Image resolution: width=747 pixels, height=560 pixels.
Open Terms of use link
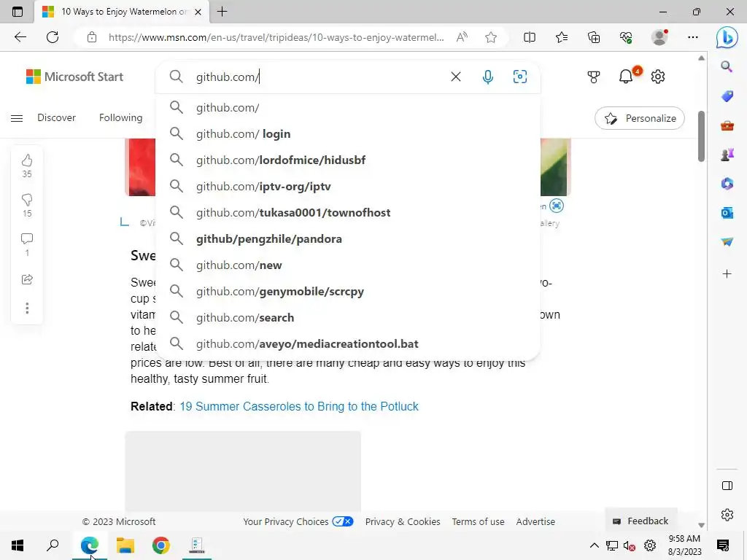[478, 521]
